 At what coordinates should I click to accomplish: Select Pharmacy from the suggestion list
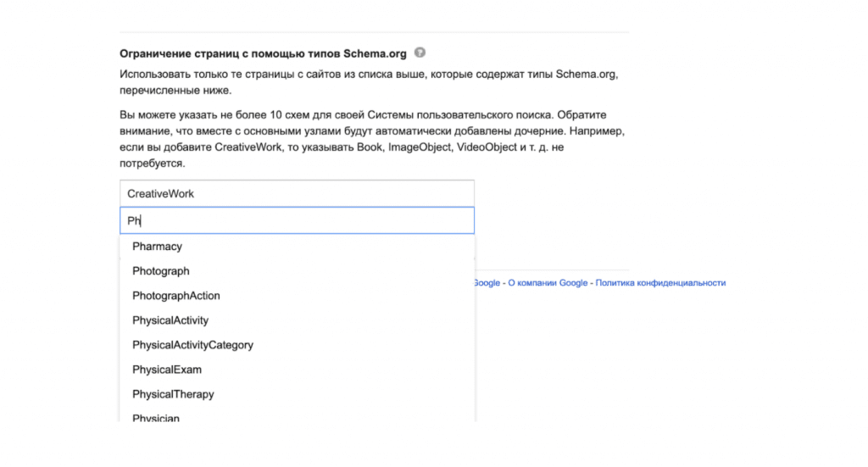(x=158, y=247)
